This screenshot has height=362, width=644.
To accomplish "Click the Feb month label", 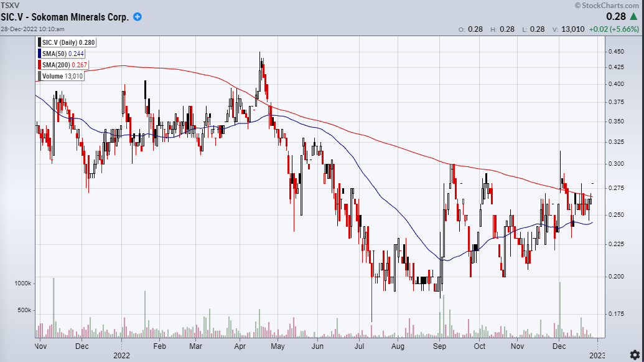I will pos(159,346).
